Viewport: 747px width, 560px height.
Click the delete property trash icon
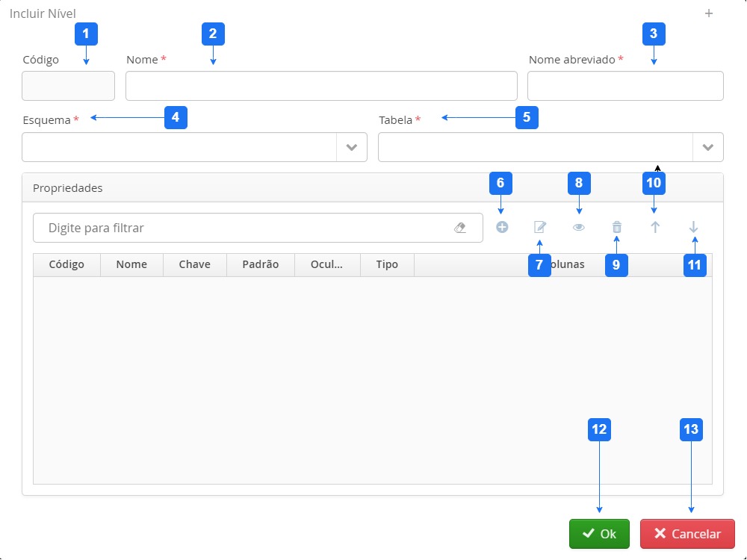tap(617, 228)
